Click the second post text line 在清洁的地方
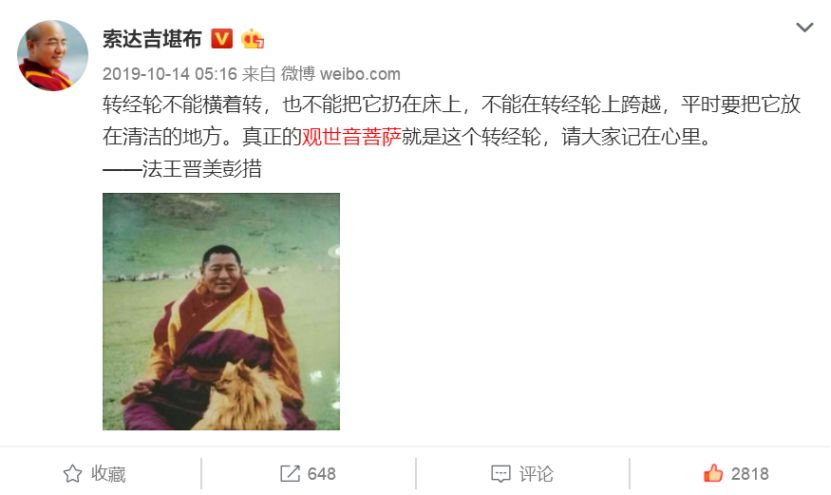The width and height of the screenshot is (831, 495). 406,137
